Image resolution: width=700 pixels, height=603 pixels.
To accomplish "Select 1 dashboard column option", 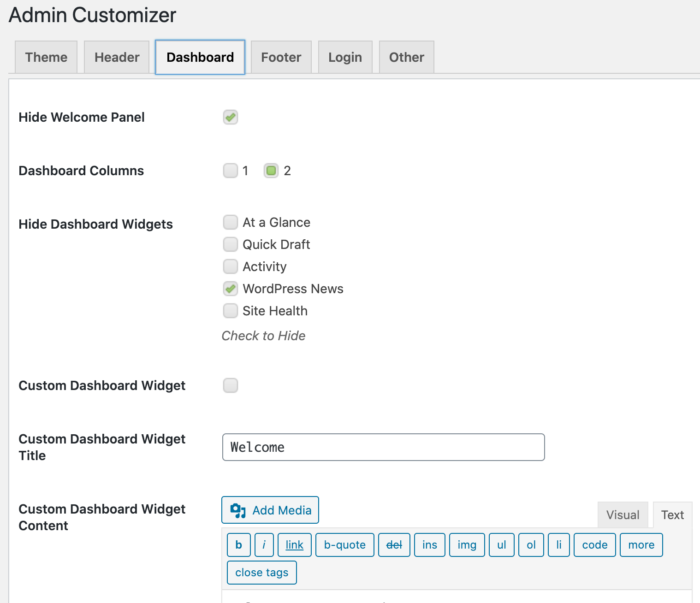I will point(231,171).
